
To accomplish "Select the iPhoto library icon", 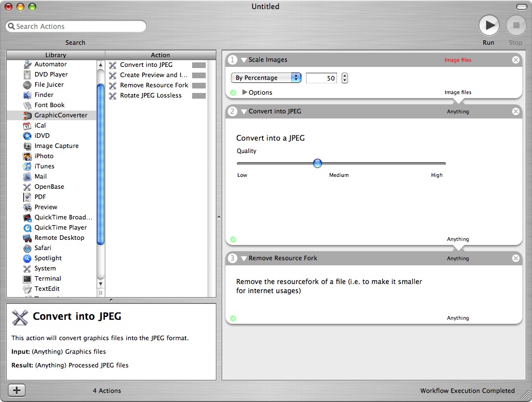I will 27,156.
